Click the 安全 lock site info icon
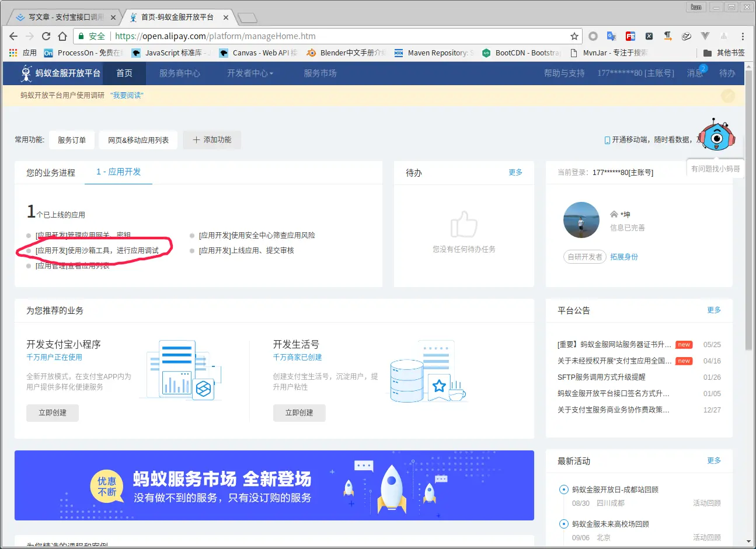The height and width of the screenshot is (549, 756). (x=92, y=36)
